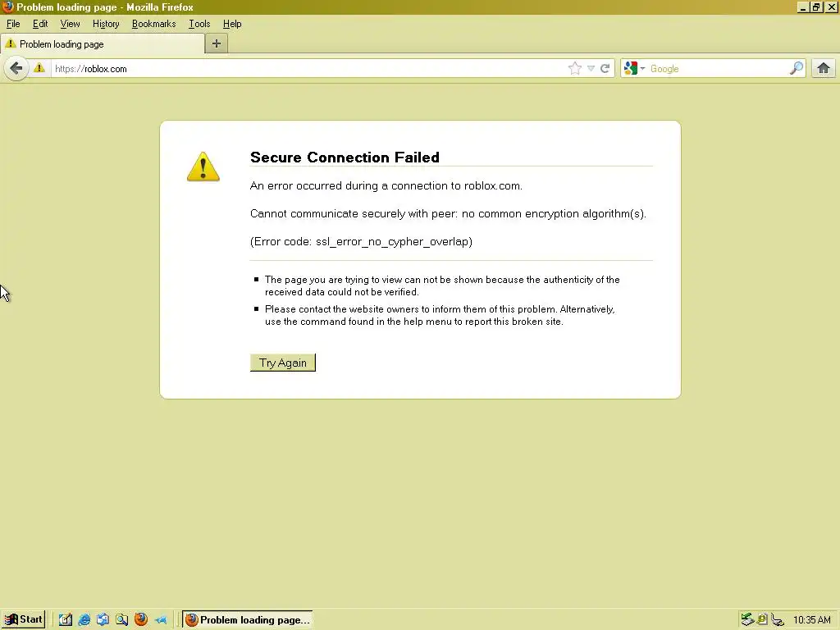Open the URL history dropdown arrow

coord(591,69)
